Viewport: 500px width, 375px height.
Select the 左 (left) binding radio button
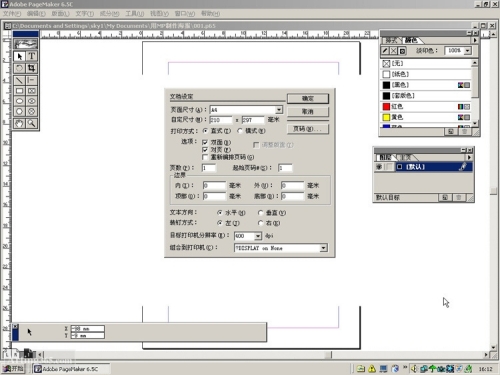220,223
